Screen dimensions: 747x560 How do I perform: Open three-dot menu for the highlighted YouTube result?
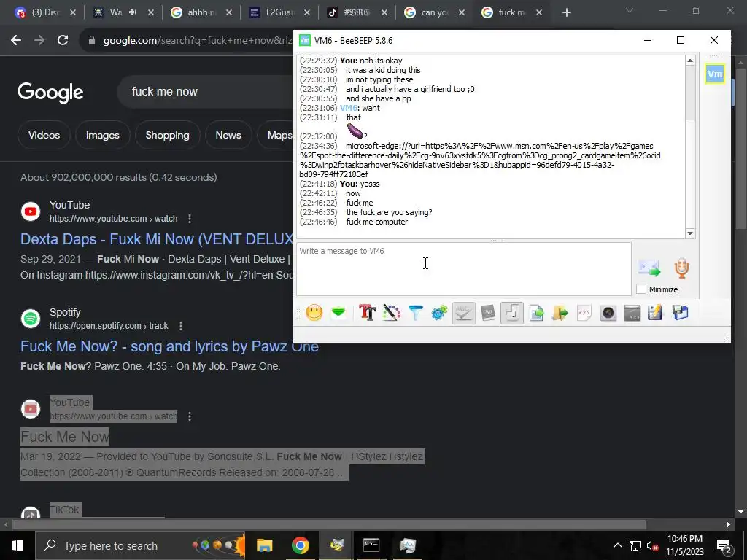[x=190, y=416]
